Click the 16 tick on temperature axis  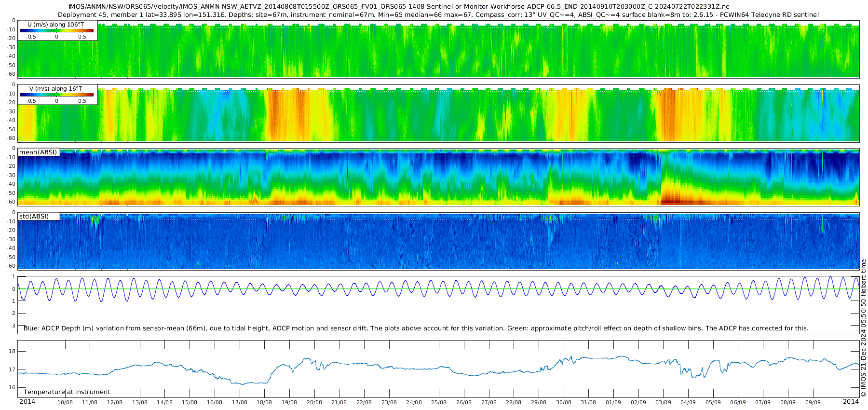[12, 387]
